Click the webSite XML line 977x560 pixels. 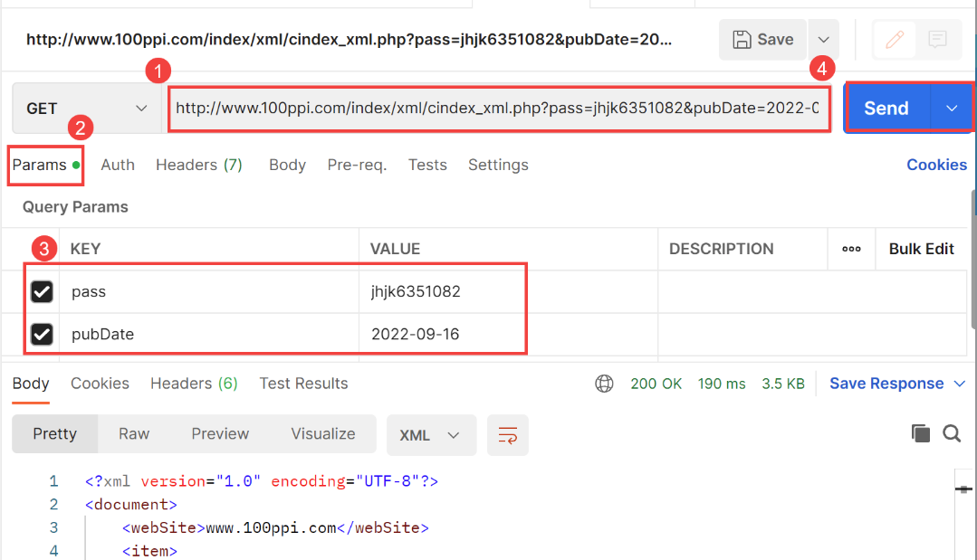tap(275, 527)
